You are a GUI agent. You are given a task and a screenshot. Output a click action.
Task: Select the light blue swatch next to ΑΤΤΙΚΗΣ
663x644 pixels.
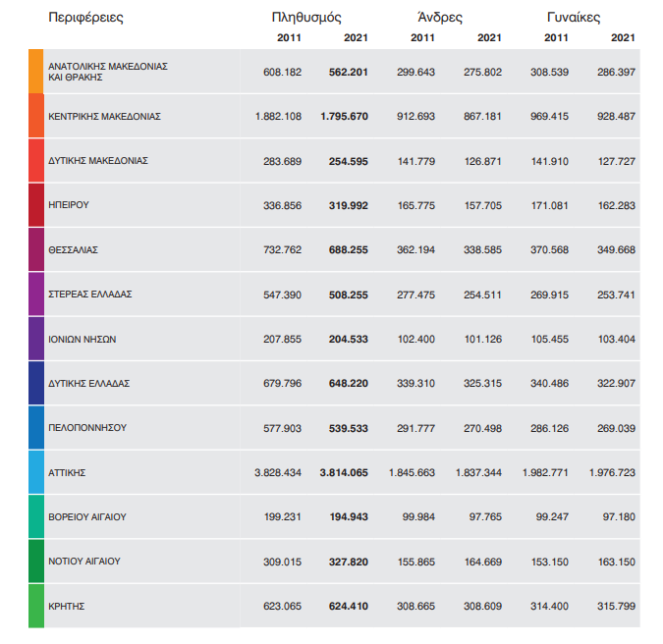click(x=36, y=472)
